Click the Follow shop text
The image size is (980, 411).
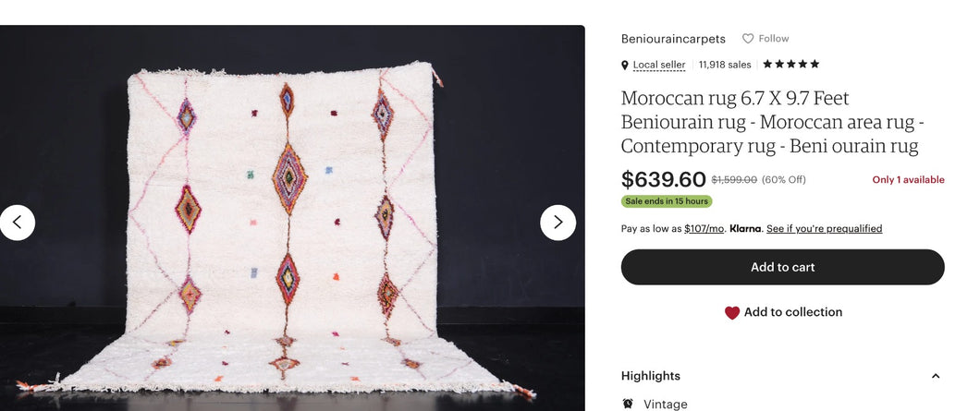click(x=774, y=39)
